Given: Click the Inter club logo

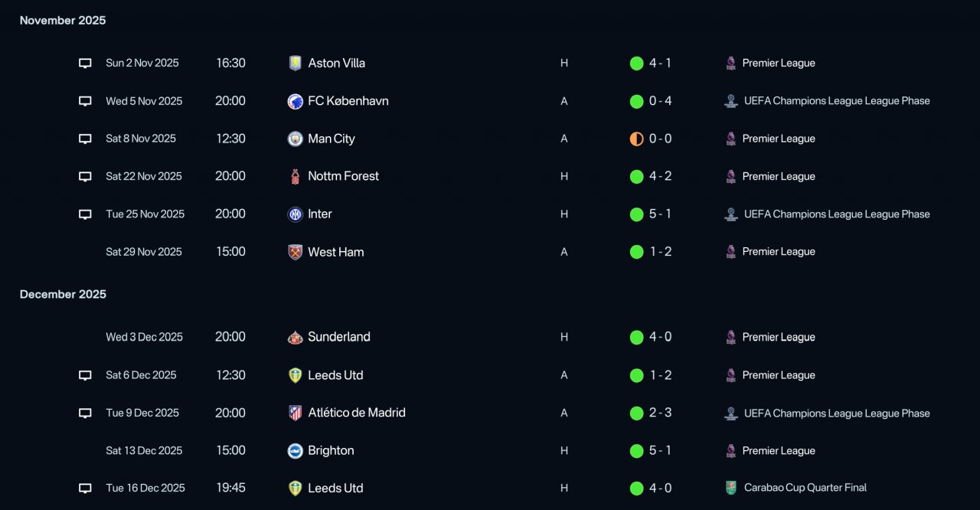Looking at the screenshot, I should (295, 214).
